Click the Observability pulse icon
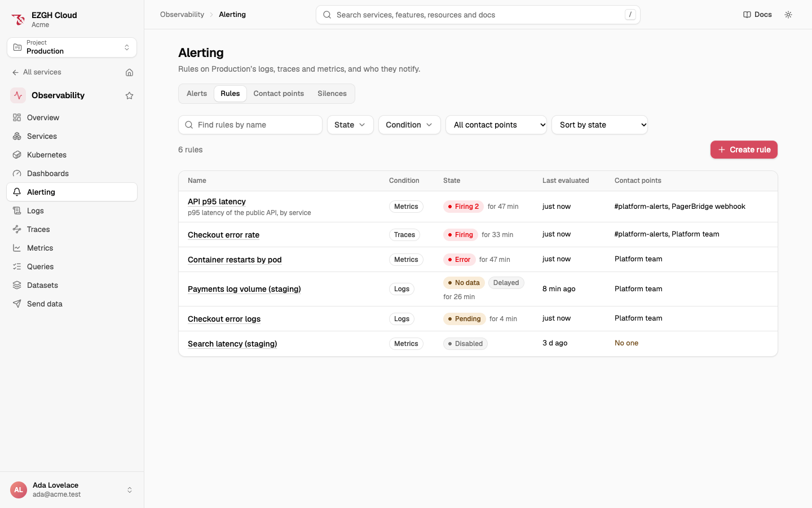This screenshot has width=812, height=508. (18, 95)
